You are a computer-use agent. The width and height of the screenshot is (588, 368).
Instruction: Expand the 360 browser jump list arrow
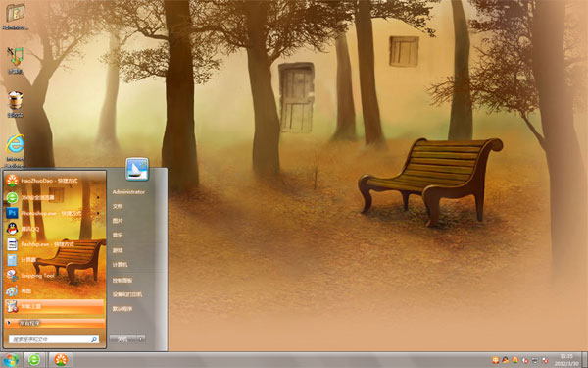98,197
